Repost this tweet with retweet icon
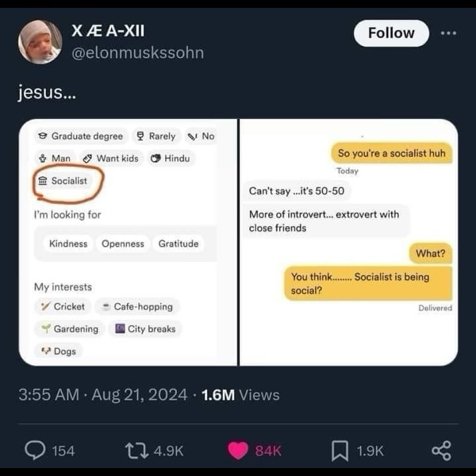This screenshot has height=476, width=476. pos(137,450)
